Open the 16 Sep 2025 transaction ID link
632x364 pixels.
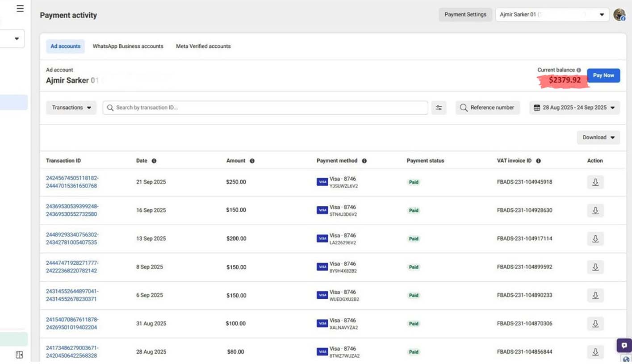pos(72,210)
